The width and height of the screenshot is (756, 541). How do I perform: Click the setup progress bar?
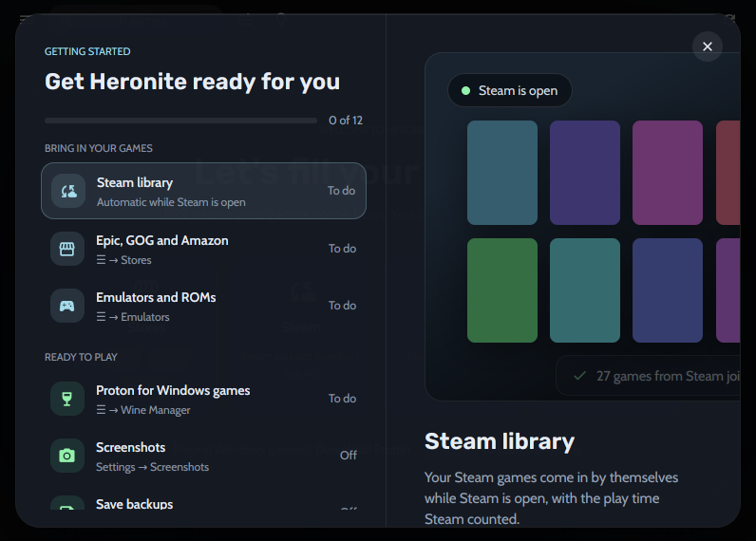click(x=180, y=121)
